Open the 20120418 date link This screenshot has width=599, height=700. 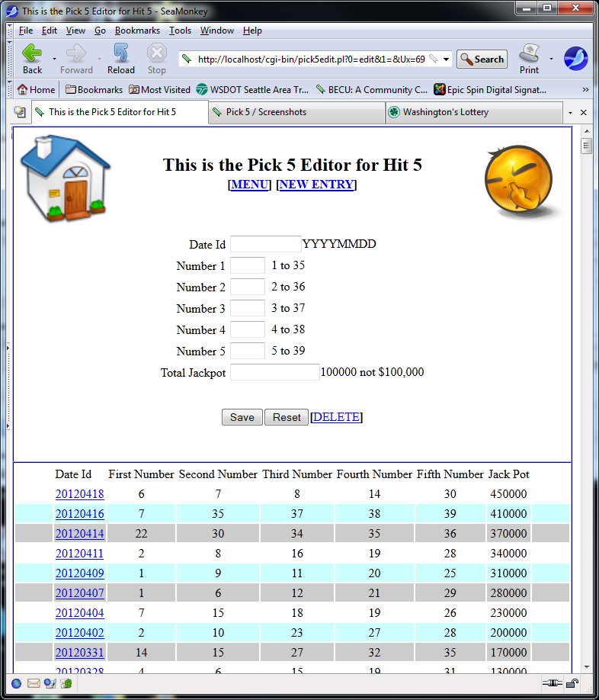coord(79,494)
